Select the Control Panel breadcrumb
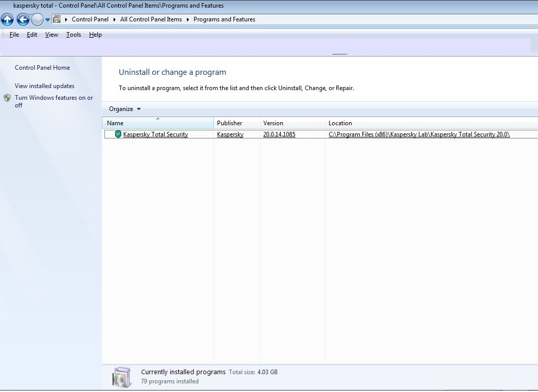Image resolution: width=538 pixels, height=392 pixels. pyautogui.click(x=90, y=19)
